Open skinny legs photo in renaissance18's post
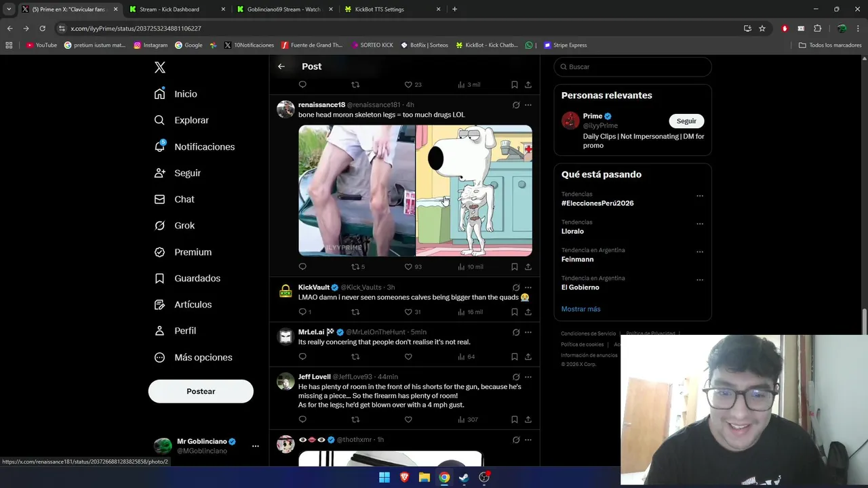Image resolution: width=868 pixels, height=488 pixels. 357,190
